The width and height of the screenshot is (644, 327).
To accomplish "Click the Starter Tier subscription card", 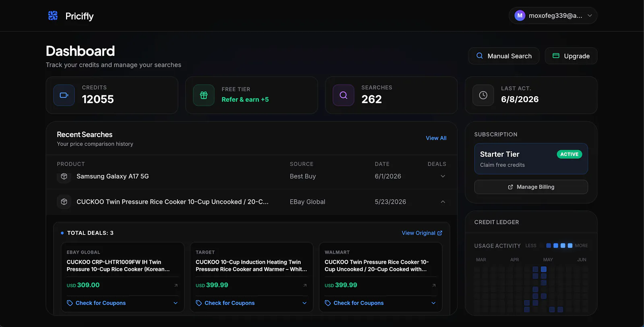I will tap(531, 159).
